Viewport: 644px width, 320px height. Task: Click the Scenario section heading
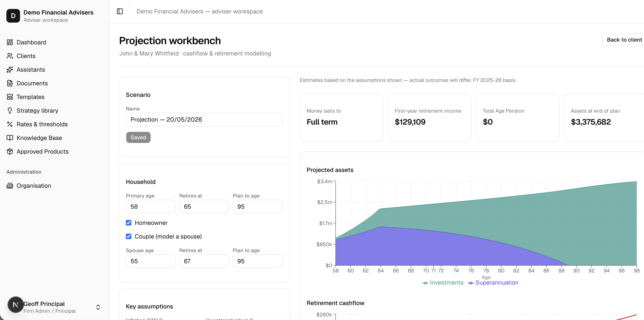click(138, 95)
